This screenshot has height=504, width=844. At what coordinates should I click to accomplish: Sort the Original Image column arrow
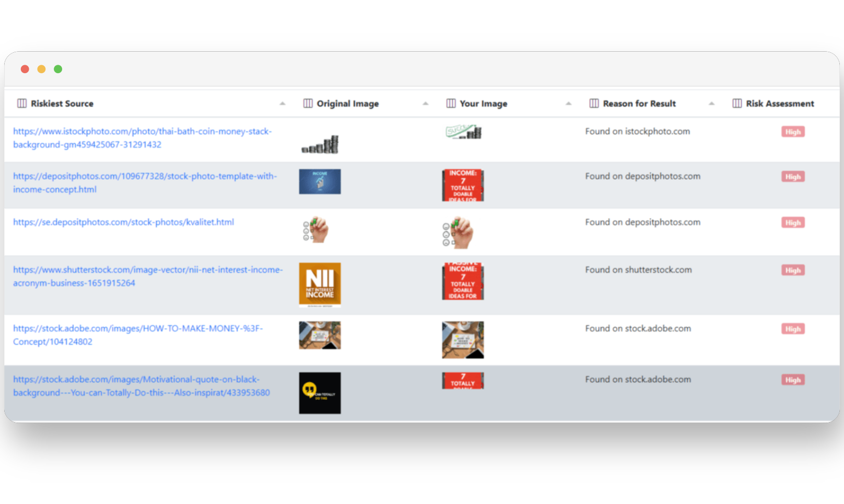[x=426, y=103]
